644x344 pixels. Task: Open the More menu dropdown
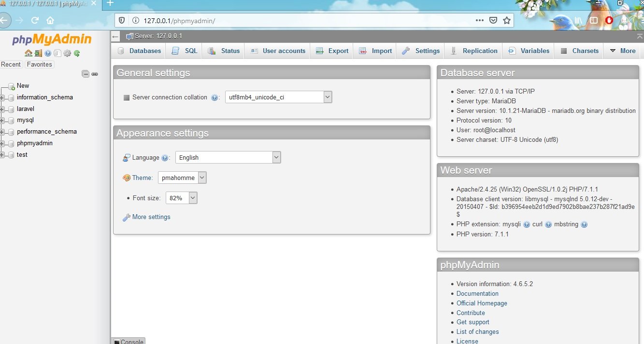622,51
